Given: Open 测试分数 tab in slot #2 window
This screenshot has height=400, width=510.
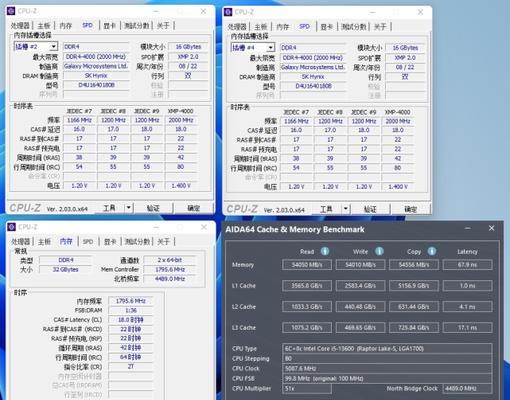Looking at the screenshot, I should pyautogui.click(x=136, y=25).
